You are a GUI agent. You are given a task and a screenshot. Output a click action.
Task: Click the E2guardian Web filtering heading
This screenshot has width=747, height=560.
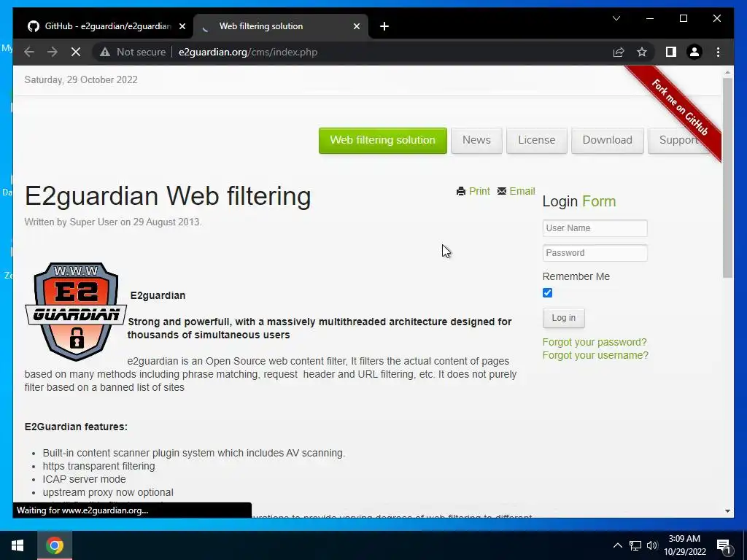168,195
